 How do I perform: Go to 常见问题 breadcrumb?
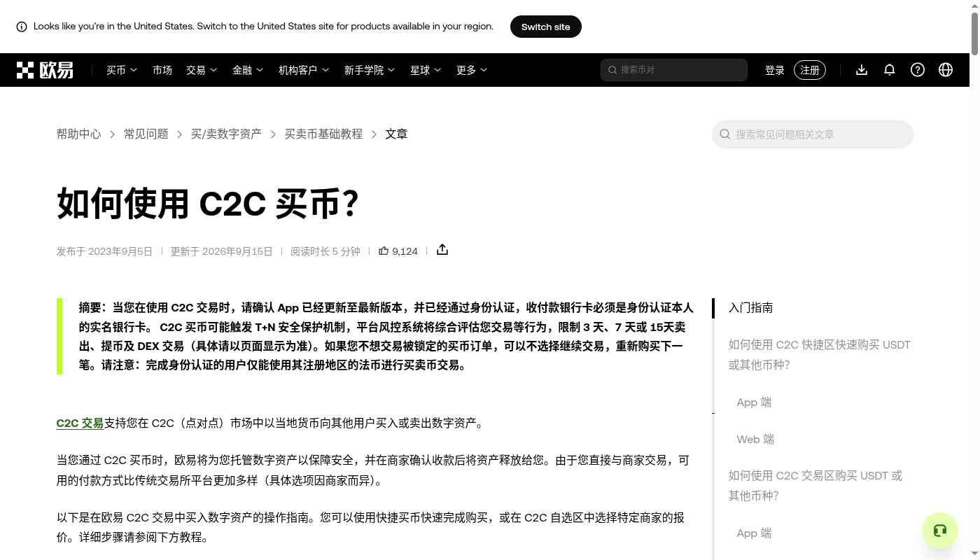tap(146, 134)
